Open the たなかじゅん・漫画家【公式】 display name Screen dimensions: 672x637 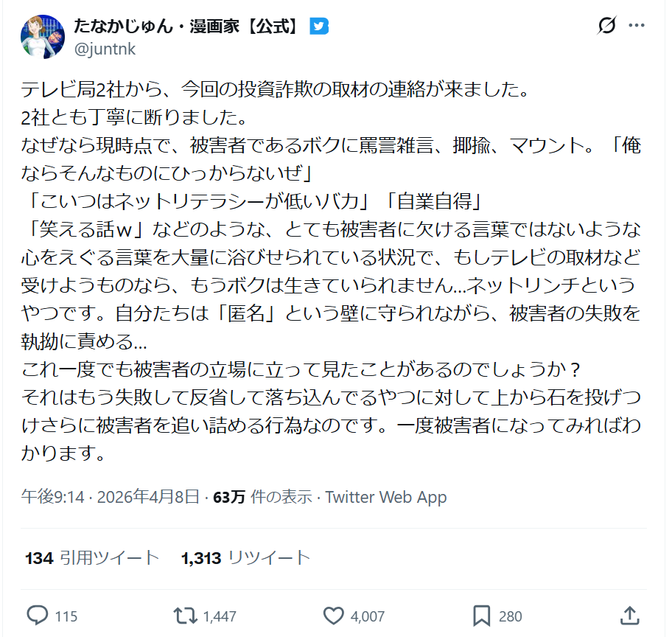186,26
